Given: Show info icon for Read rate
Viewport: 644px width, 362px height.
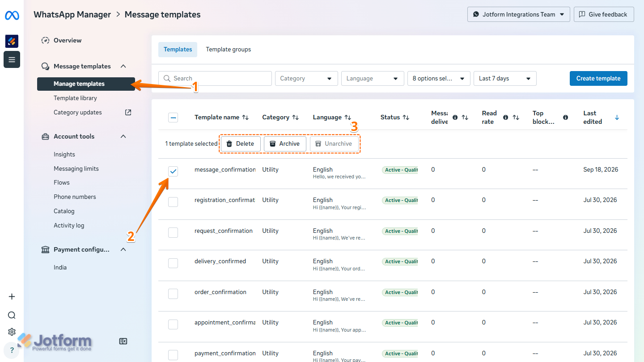Looking at the screenshot, I should [506, 118].
